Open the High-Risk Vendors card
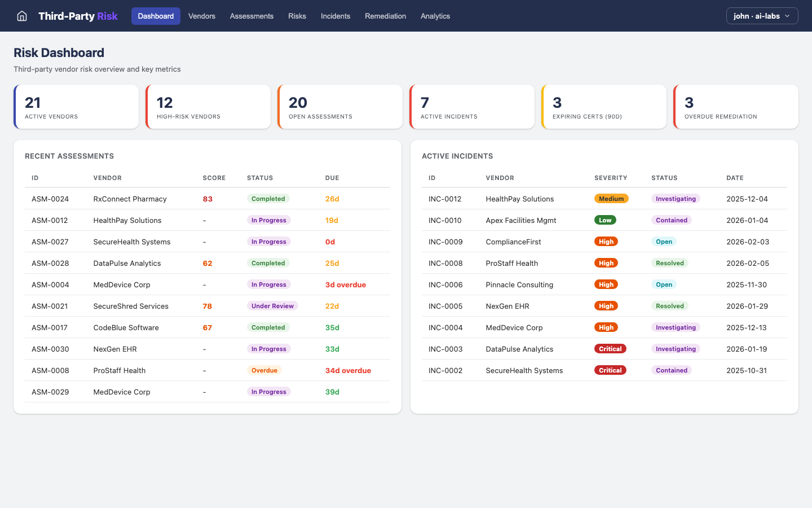 pos(208,106)
